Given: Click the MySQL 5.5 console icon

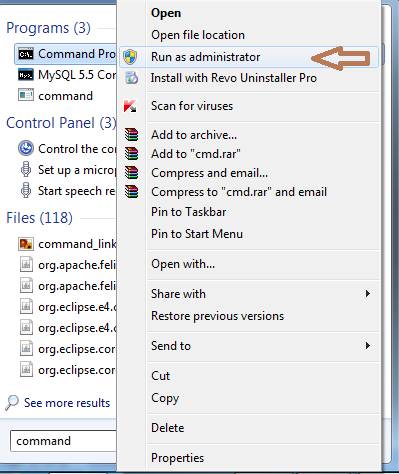Looking at the screenshot, I should tap(26, 75).
